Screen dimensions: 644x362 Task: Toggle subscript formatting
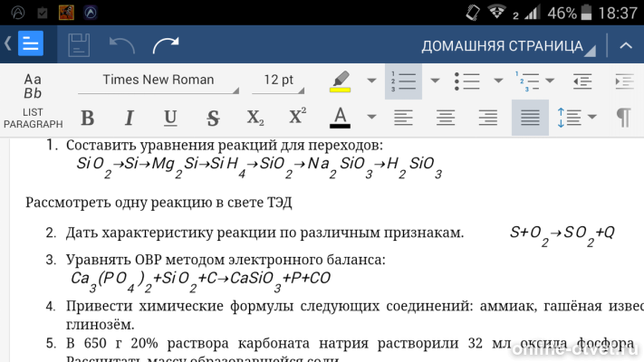click(x=255, y=118)
